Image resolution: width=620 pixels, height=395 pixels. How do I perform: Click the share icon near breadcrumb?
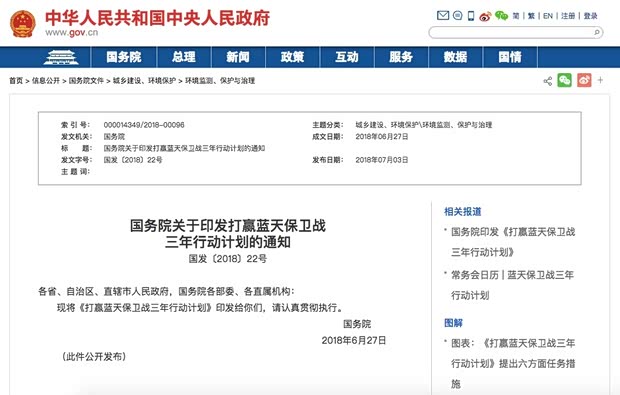pos(548,81)
